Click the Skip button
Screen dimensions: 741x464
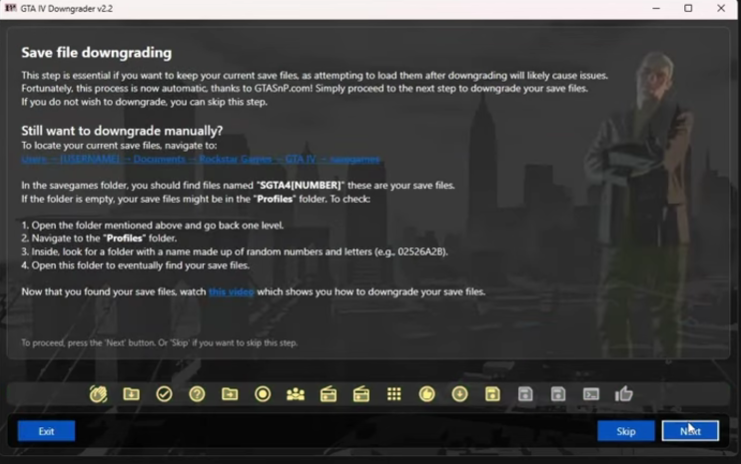[626, 431]
